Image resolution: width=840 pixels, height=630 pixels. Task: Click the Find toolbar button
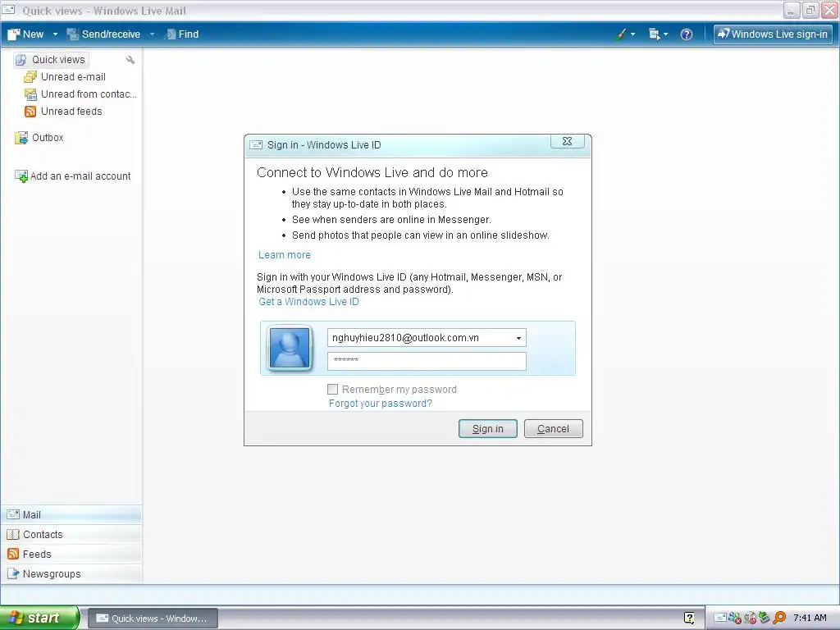point(181,34)
